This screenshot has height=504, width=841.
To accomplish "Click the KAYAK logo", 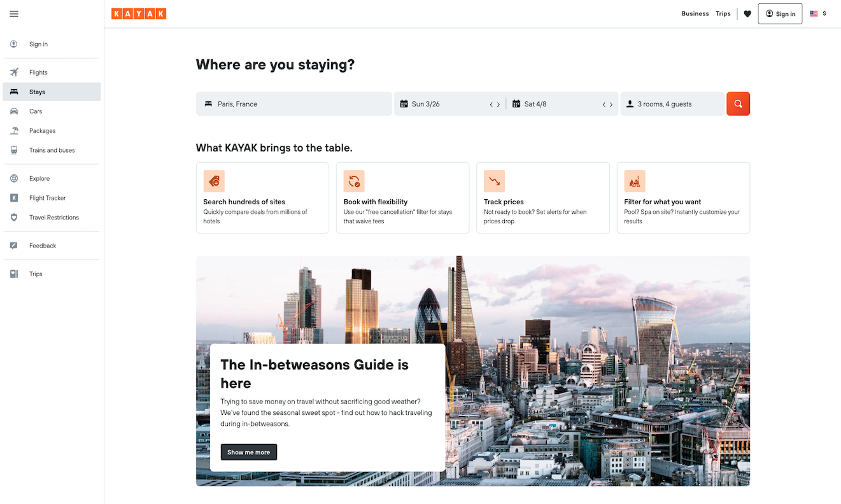I will (139, 14).
